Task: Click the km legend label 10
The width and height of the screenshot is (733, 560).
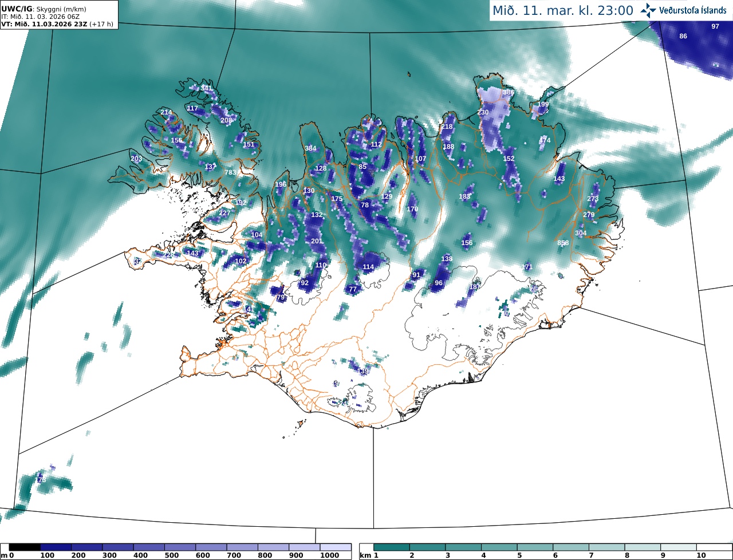Action: pyautogui.click(x=700, y=555)
